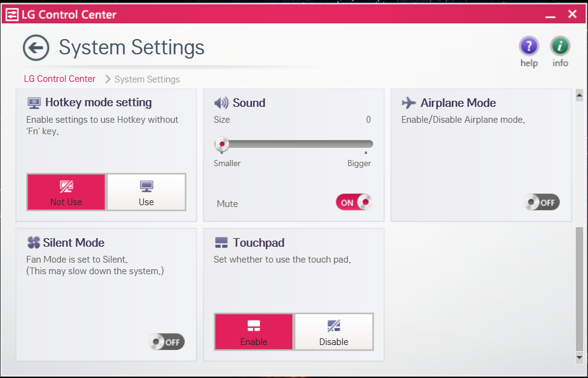Click the vertical scrollbar thumb
588x378 pixels.
579,289
